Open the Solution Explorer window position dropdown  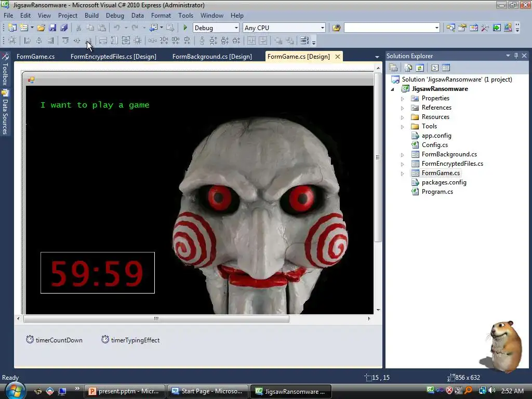[508, 56]
